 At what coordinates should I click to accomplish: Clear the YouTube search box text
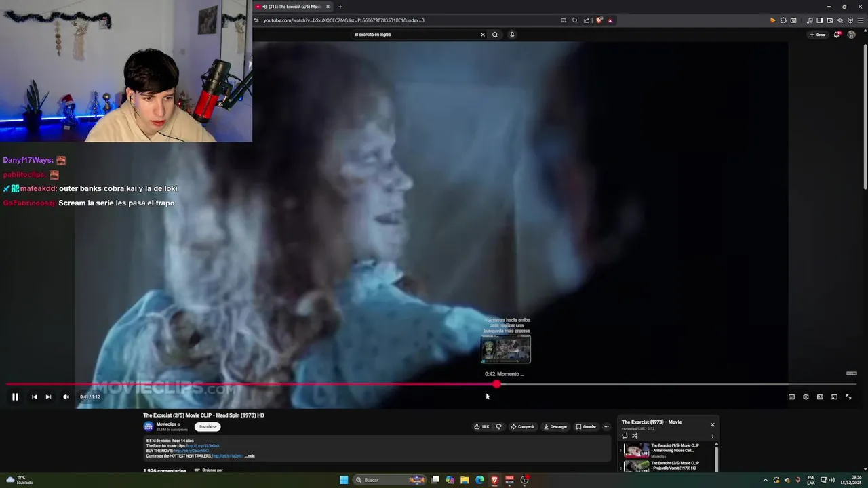click(483, 35)
